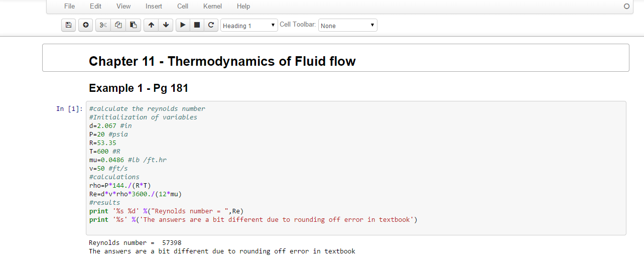
Task: Open the Edit menu
Action: pos(95,7)
